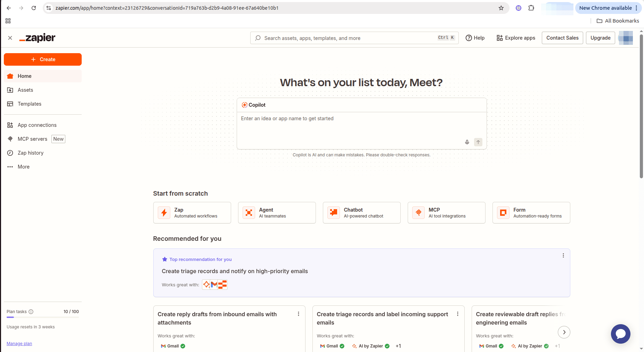644x352 pixels.
Task: Close the sidebar with the X icon
Action: click(10, 38)
